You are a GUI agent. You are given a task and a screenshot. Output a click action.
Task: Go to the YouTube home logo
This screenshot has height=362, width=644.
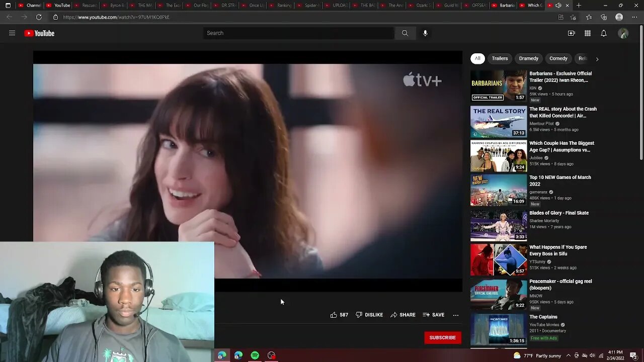pyautogui.click(x=39, y=33)
